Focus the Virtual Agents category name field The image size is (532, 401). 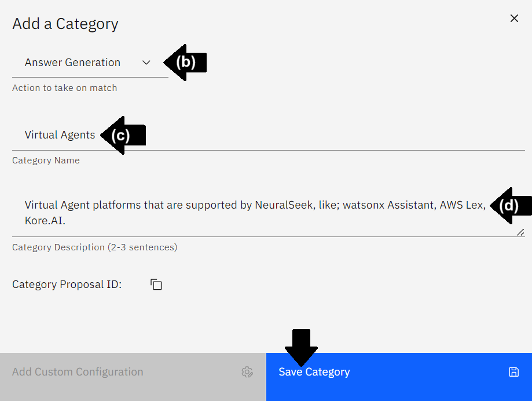(269, 135)
